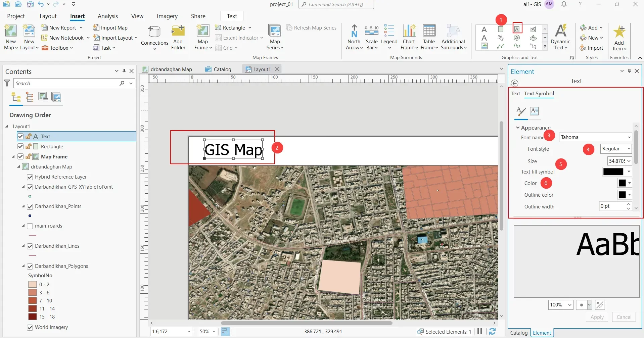Click the New Layout icon
This screenshot has width=644, height=338.
pos(29,31)
